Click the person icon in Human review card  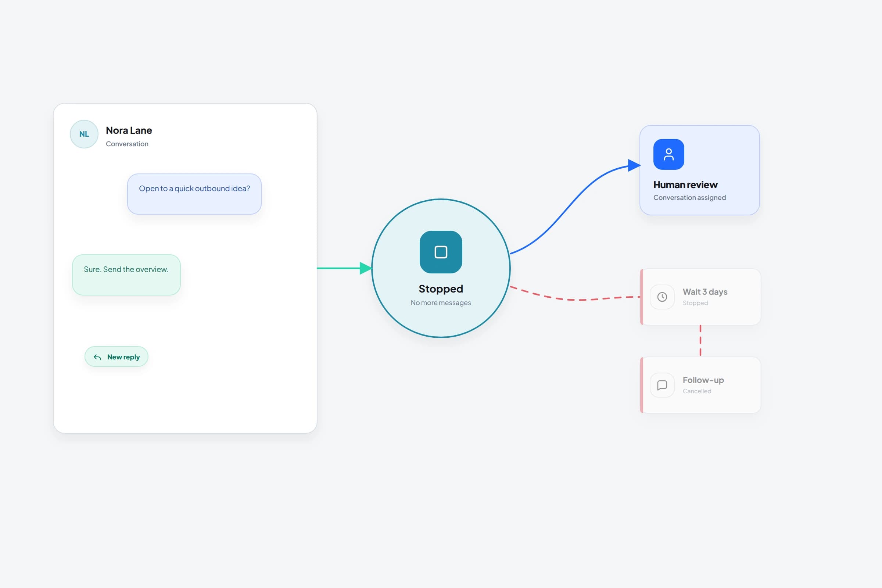coord(668,154)
